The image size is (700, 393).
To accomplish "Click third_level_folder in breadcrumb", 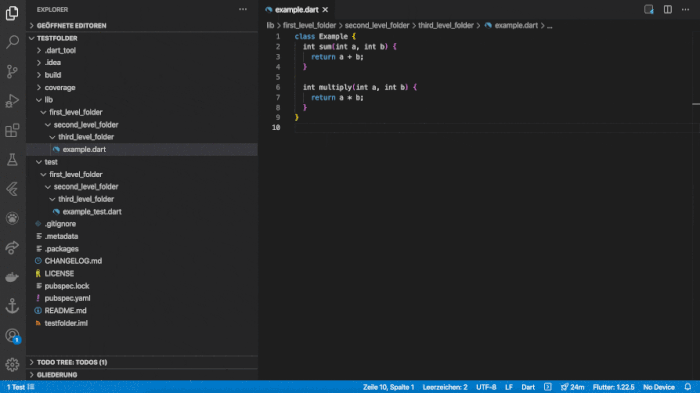I will coord(446,25).
